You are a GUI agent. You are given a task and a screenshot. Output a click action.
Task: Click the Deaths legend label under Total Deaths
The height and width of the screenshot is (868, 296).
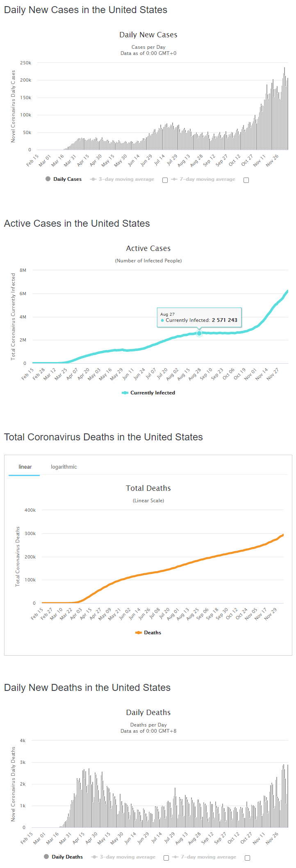(x=153, y=633)
